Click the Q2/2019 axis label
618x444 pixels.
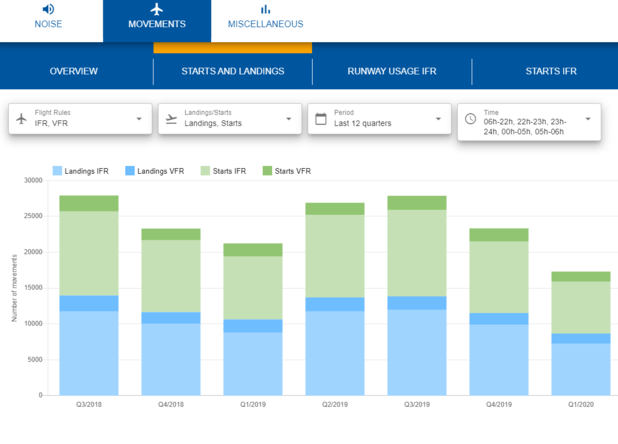click(335, 405)
